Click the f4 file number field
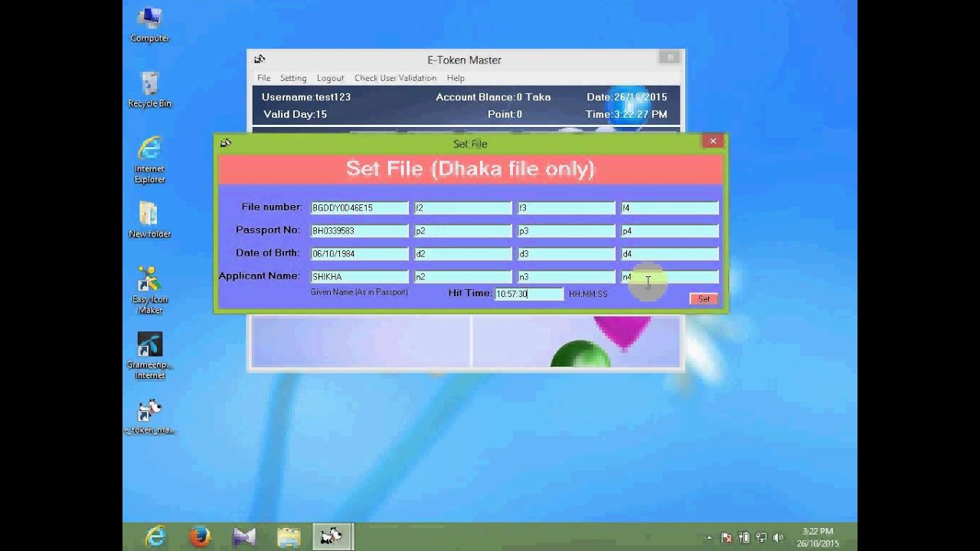The height and width of the screenshot is (551, 980). pyautogui.click(x=669, y=207)
